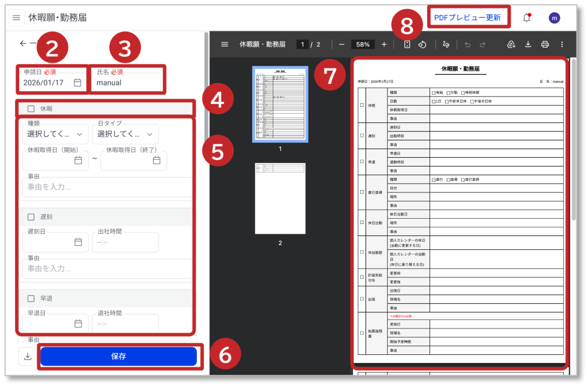The width and height of the screenshot is (588, 387).
Task: Print the PDF document
Action: coord(545,44)
